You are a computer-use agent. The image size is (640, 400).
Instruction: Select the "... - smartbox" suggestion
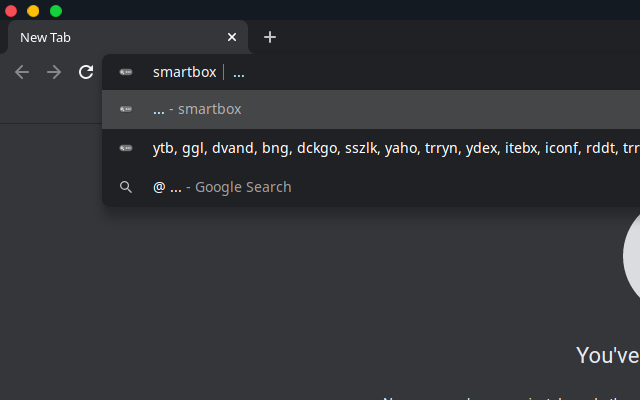pos(371,109)
